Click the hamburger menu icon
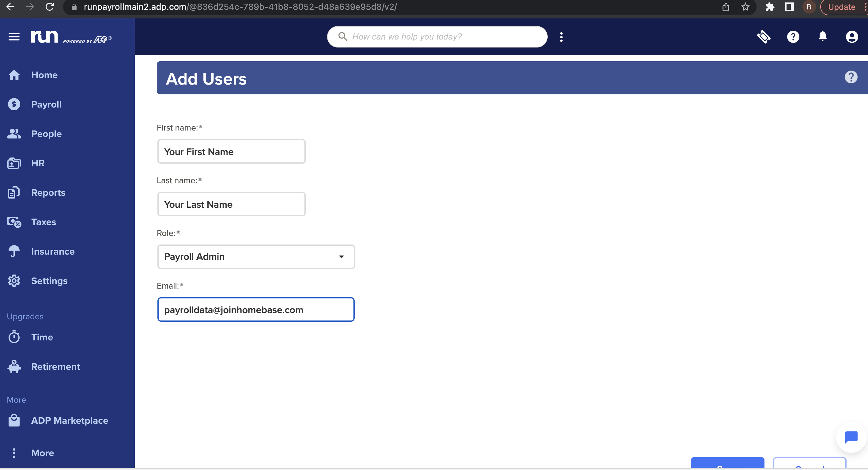 click(x=14, y=37)
